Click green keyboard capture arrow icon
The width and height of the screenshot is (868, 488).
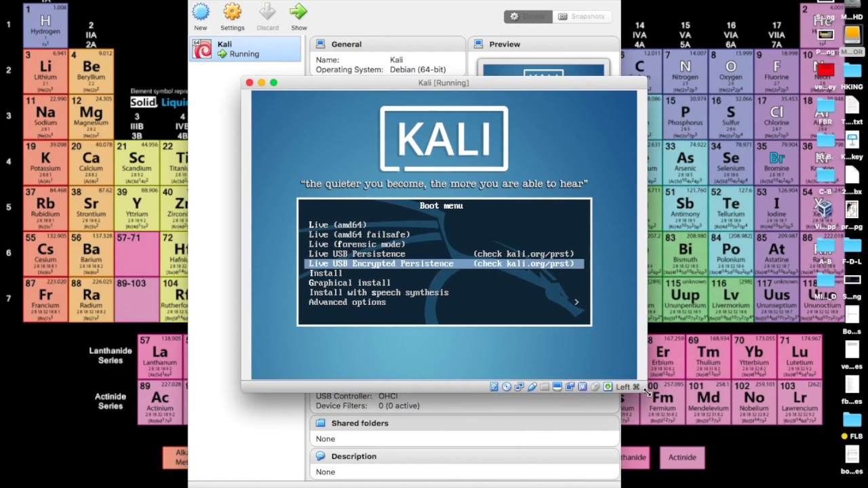tap(608, 386)
